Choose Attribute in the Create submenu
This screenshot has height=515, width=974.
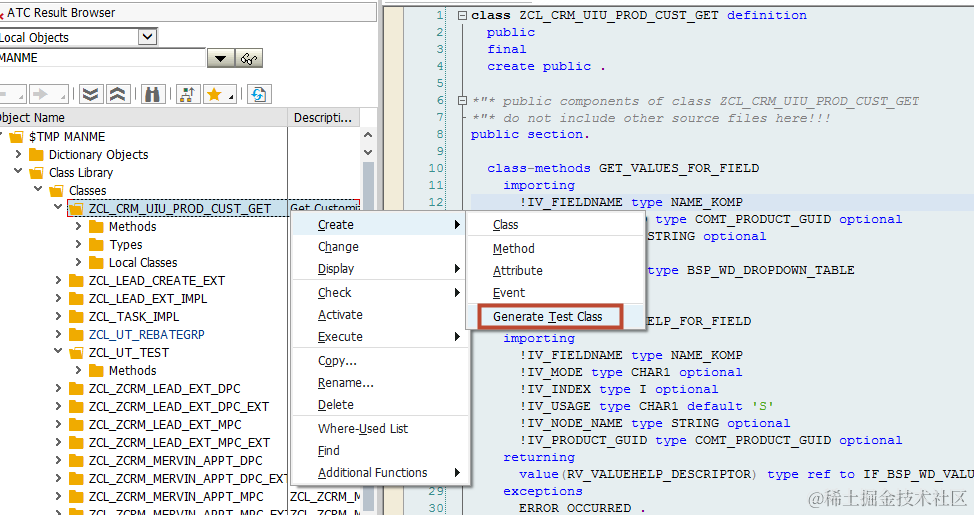click(x=556, y=271)
